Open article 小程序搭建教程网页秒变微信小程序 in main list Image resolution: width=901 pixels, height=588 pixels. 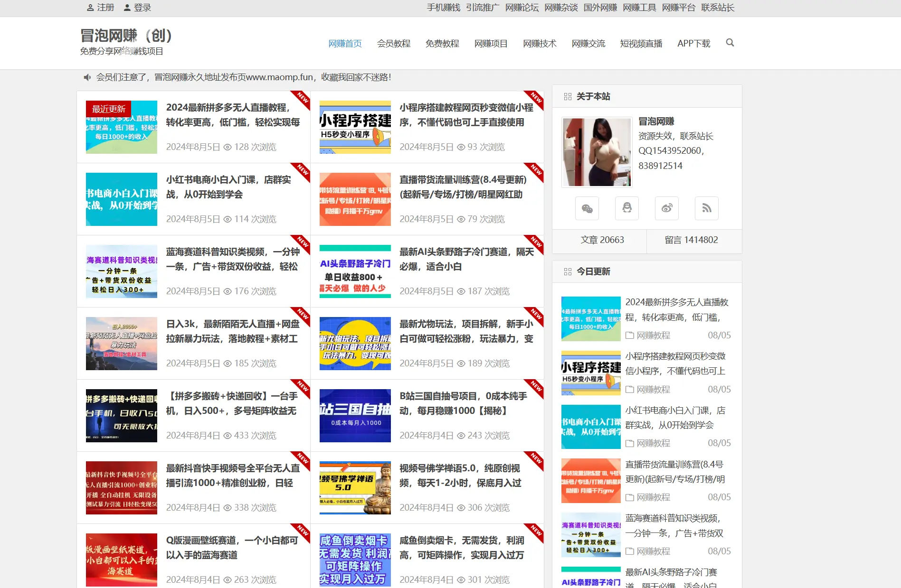(x=466, y=115)
